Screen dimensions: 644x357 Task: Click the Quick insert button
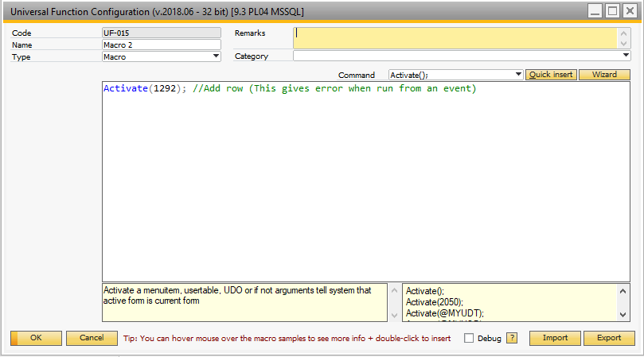pos(551,75)
